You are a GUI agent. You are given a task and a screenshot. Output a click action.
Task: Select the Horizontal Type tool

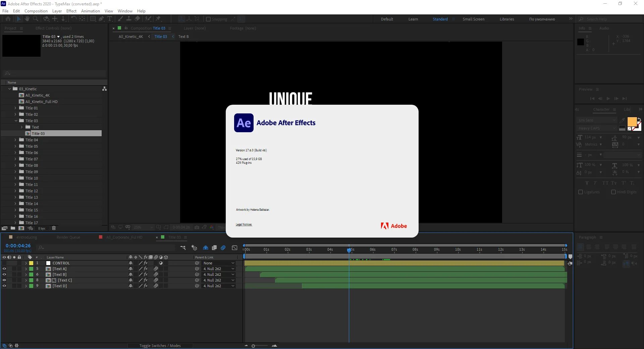point(110,19)
